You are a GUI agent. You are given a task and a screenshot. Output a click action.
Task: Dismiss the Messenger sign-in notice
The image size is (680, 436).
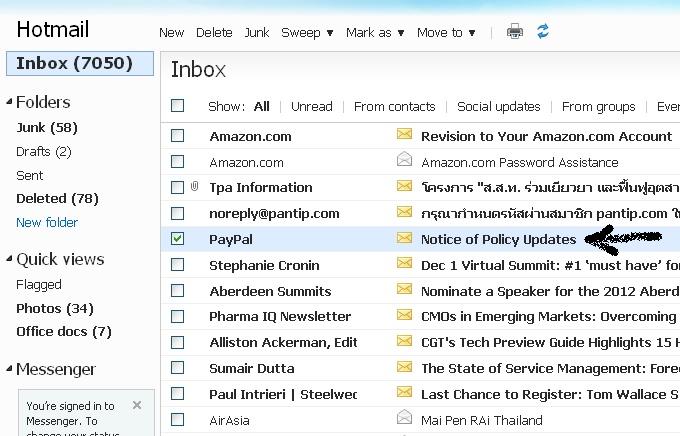tap(137, 405)
